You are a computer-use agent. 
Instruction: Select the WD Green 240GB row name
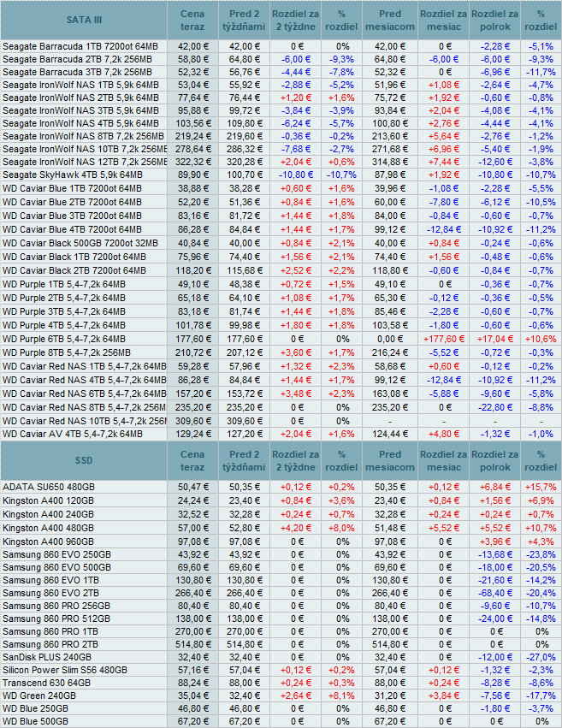coord(39,696)
